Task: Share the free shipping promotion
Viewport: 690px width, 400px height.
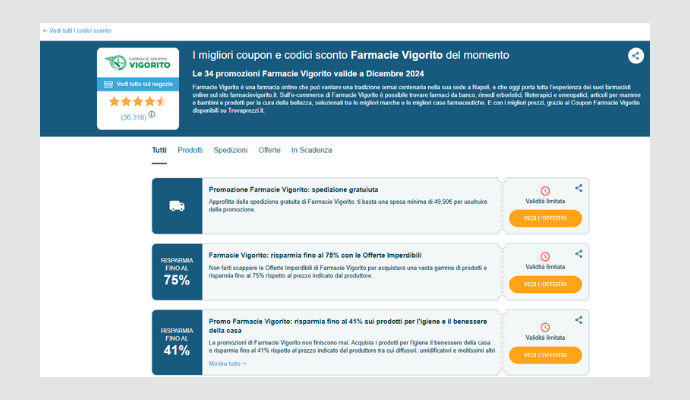Action: coord(579,188)
